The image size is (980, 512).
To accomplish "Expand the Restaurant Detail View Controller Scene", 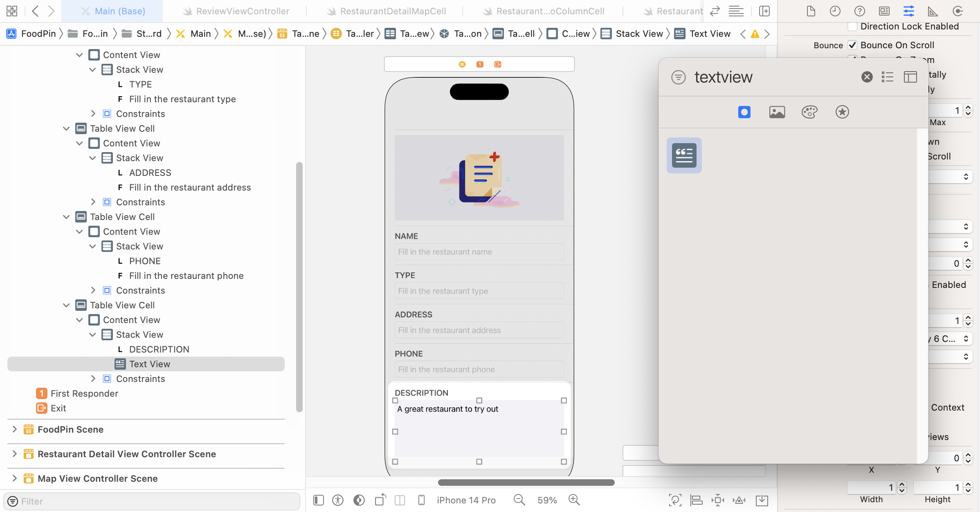I will point(15,454).
